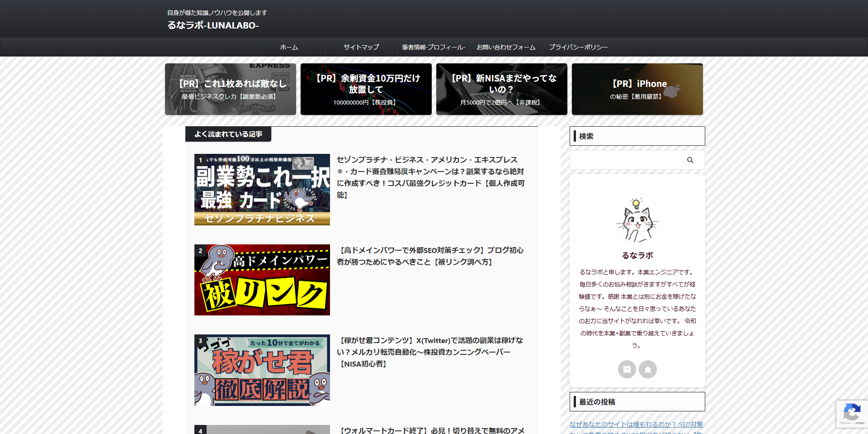Open the PR banner about 新NISA

coord(502,89)
